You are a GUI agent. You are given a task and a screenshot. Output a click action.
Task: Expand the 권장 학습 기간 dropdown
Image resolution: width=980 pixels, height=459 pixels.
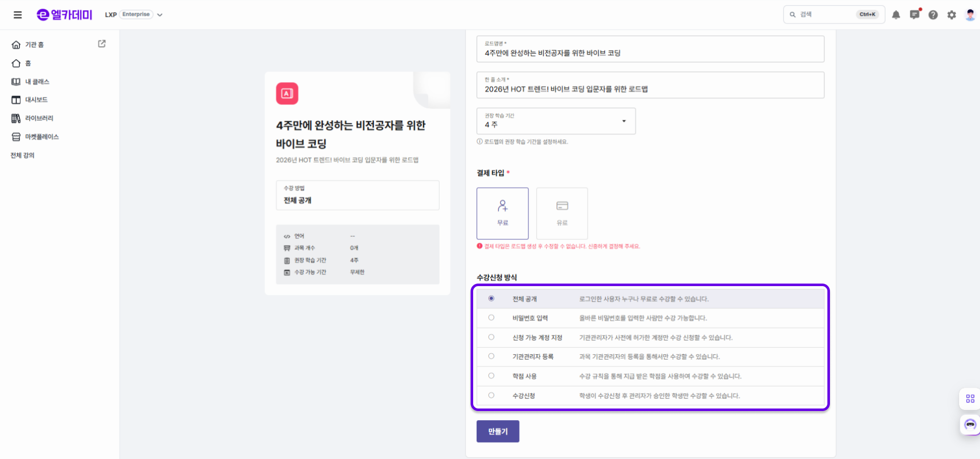point(556,121)
